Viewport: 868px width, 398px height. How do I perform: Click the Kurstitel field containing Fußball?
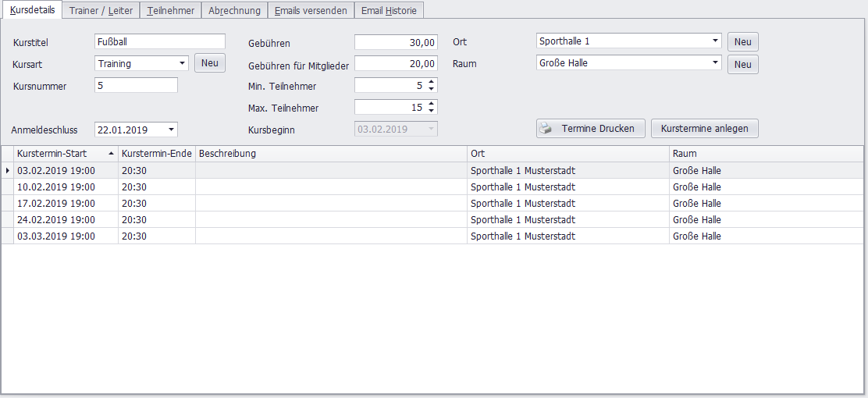pos(160,41)
